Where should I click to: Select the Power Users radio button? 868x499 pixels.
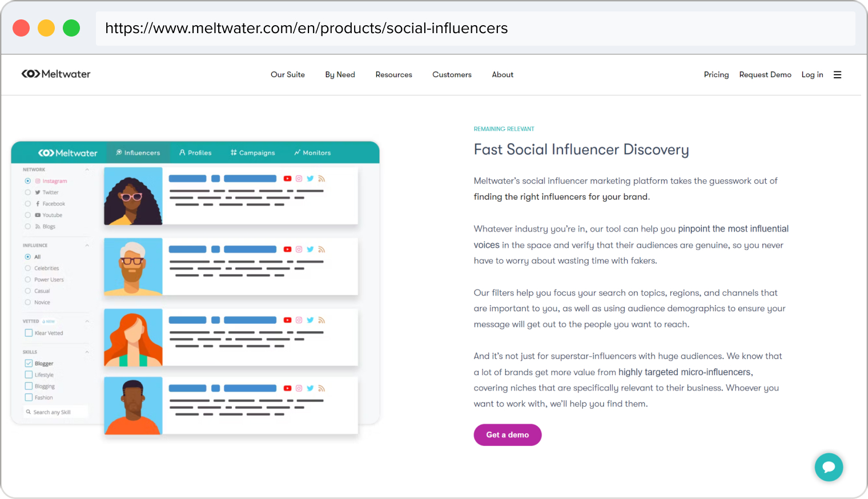click(x=27, y=280)
